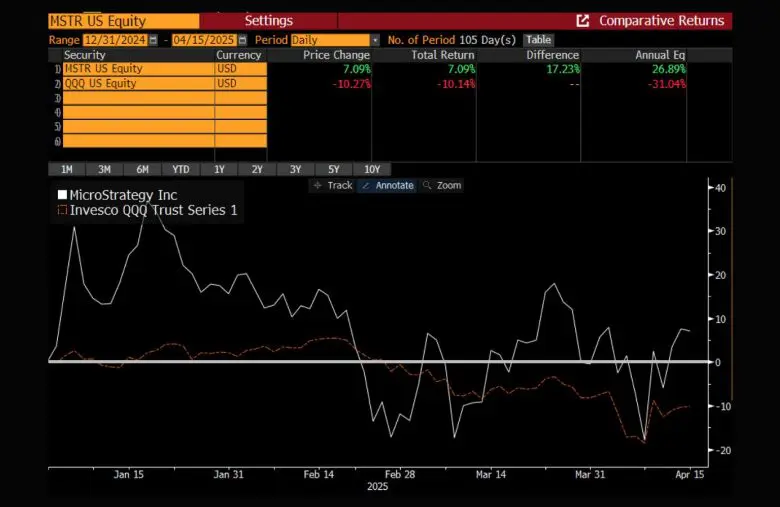Click the Track crosshair icon
This screenshot has width=780, height=507.
317,186
